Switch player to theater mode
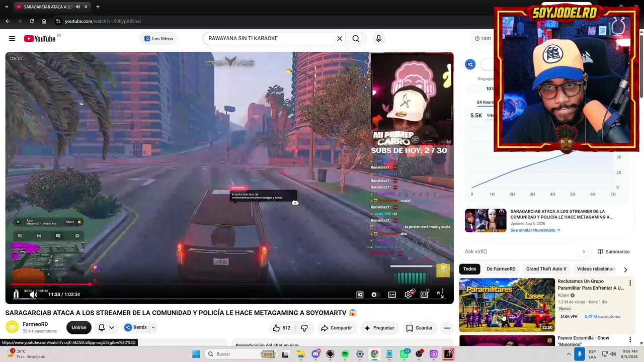The width and height of the screenshot is (644, 362). pos(424,295)
